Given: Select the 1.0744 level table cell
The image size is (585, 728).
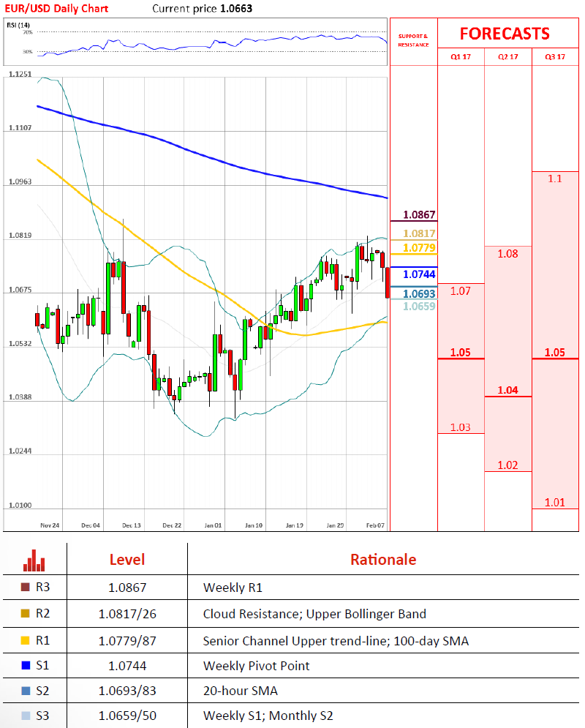Looking at the screenshot, I should pos(127,666).
